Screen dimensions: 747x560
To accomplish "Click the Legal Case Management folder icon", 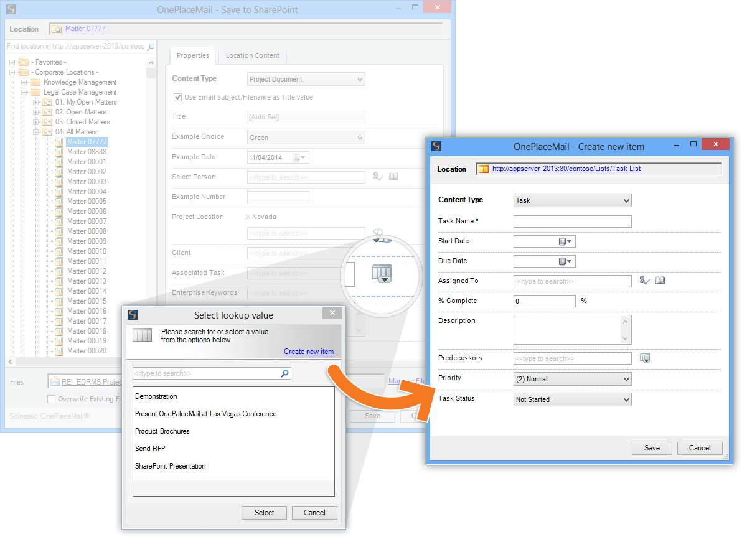I will pos(35,92).
